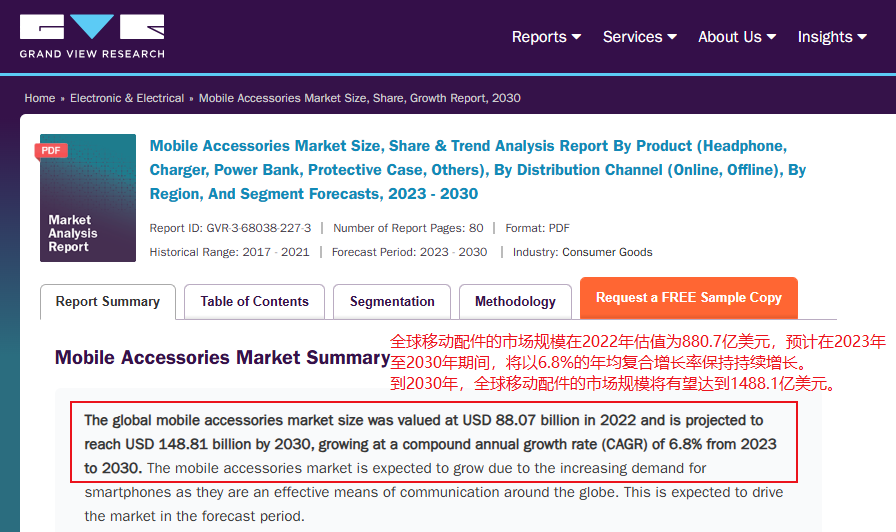Click the Format: PDF text
The height and width of the screenshot is (532, 896).
tap(537, 228)
